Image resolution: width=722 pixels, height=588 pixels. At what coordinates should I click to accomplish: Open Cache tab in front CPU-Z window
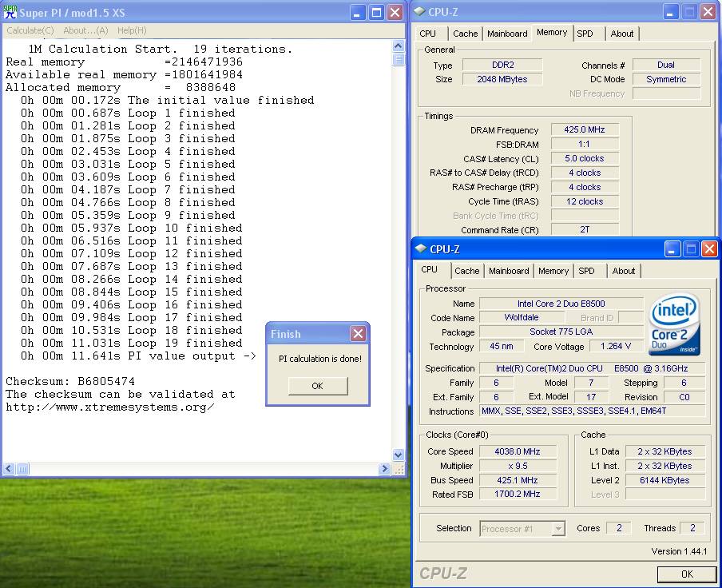click(467, 271)
